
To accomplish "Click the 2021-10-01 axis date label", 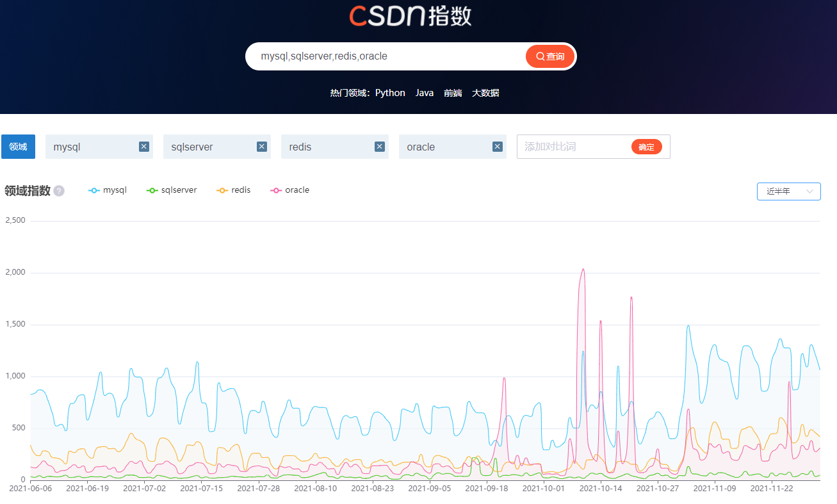I will click(x=544, y=488).
